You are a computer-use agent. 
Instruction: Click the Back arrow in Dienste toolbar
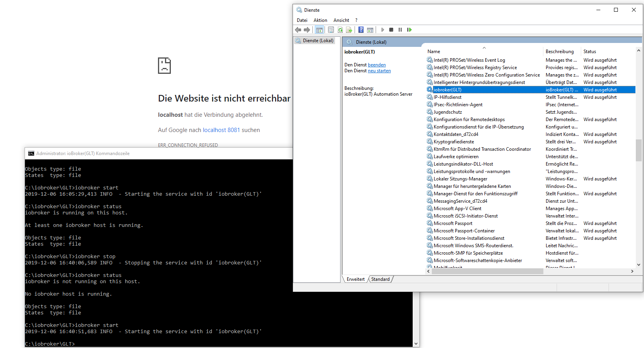(x=298, y=30)
